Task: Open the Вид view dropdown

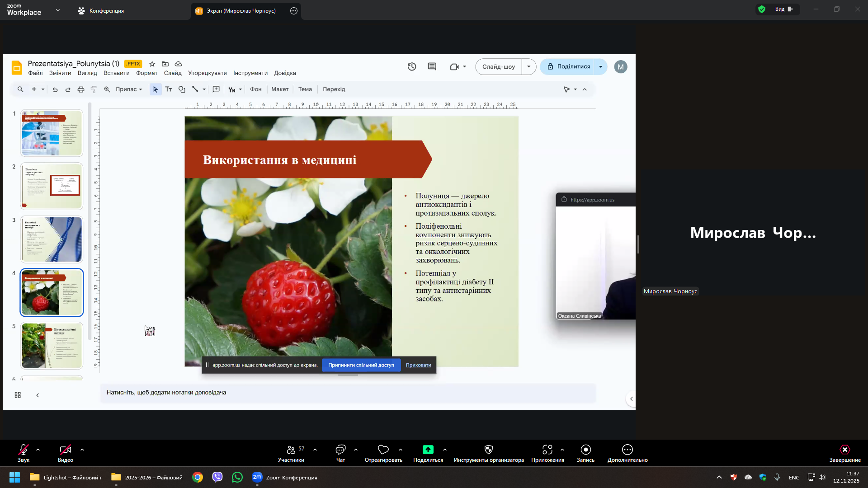Action: point(784,9)
